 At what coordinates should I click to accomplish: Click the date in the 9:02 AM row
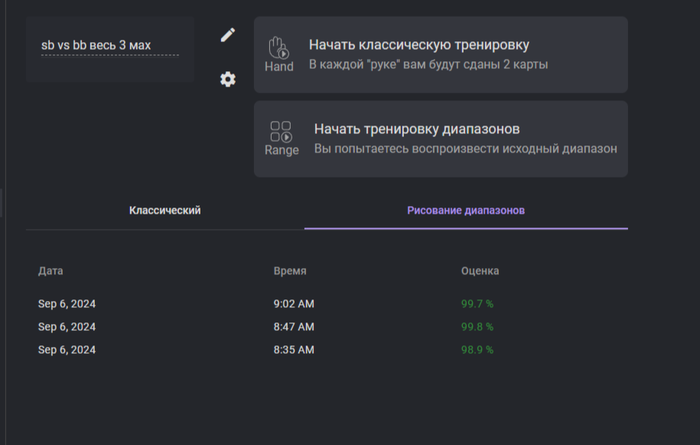point(67,304)
